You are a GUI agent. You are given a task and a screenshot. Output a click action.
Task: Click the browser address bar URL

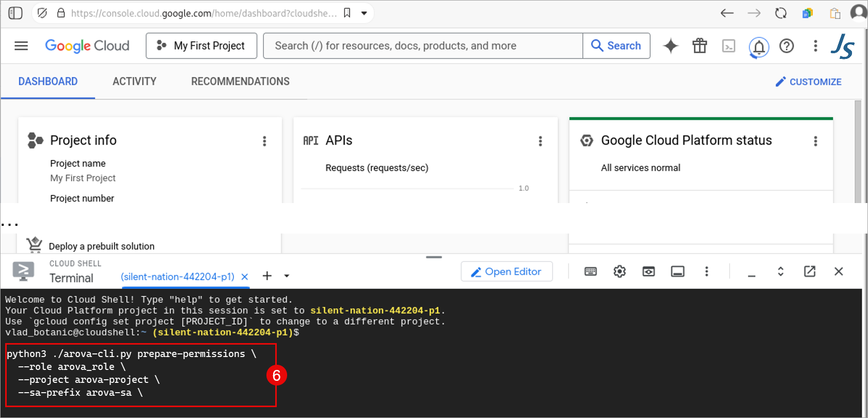pos(203,13)
